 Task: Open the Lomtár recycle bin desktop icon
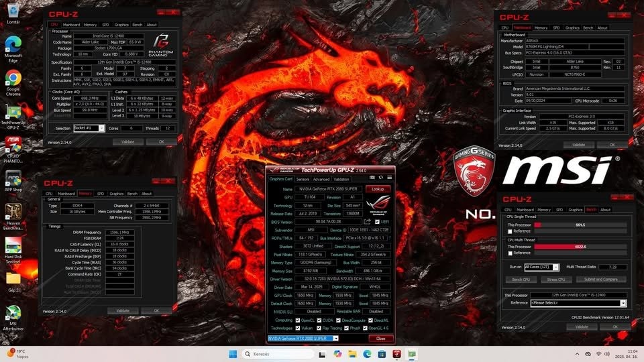pyautogui.click(x=13, y=13)
